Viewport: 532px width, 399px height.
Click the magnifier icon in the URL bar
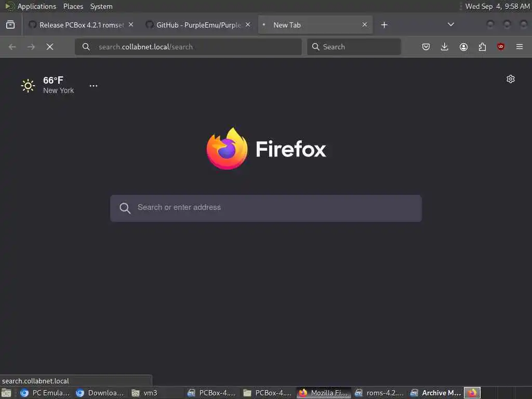click(86, 47)
